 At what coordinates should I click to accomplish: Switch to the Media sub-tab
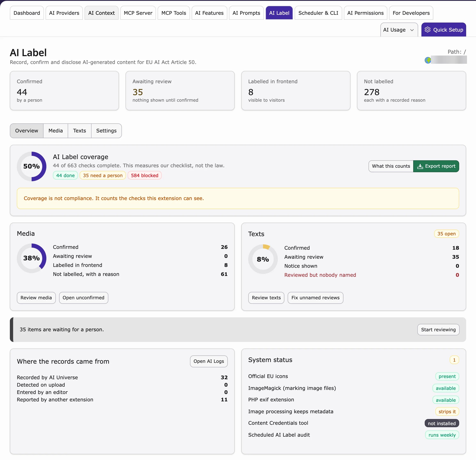coord(55,131)
